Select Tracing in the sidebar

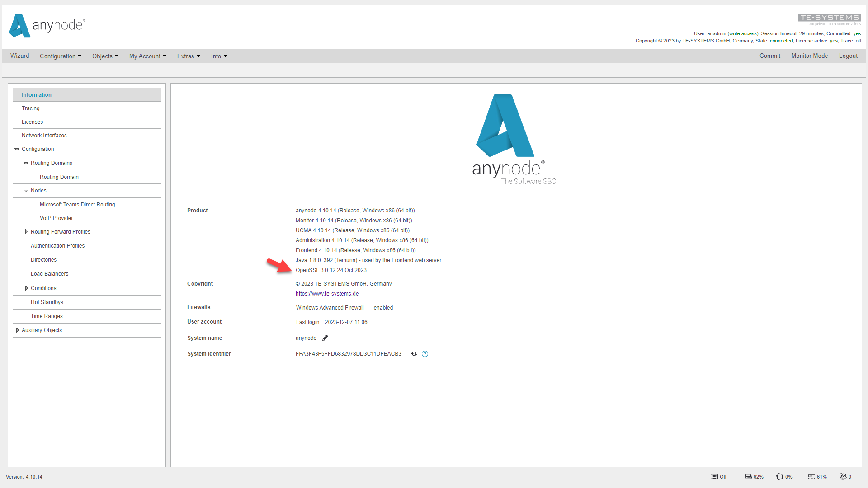[x=87, y=108]
